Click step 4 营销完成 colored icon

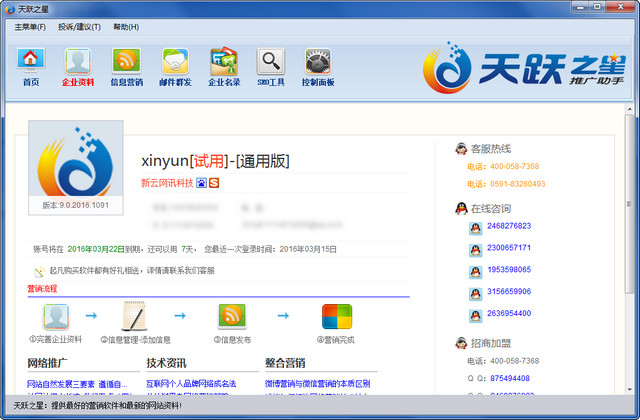337,316
